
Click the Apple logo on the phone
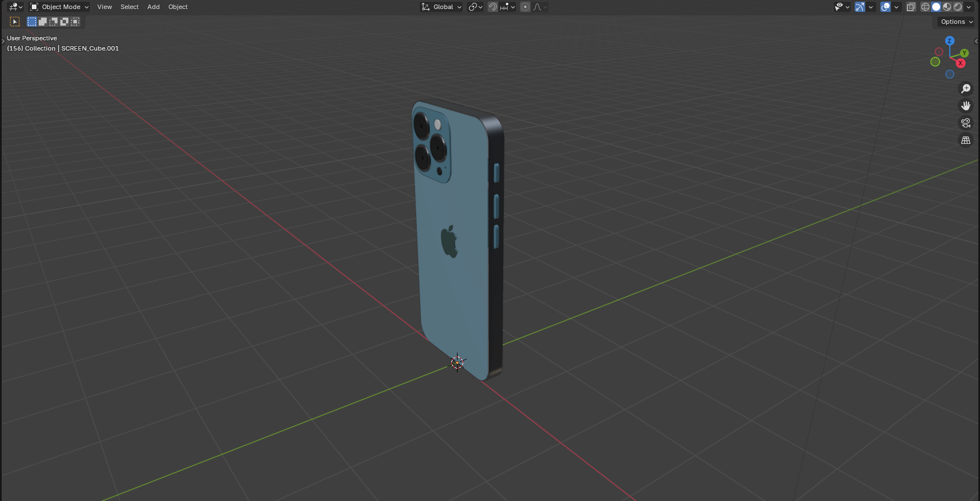[450, 241]
